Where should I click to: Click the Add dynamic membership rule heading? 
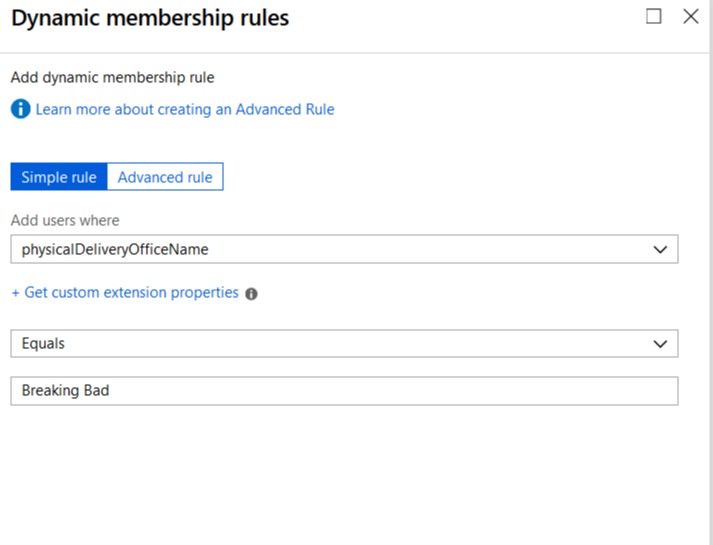pos(112,78)
